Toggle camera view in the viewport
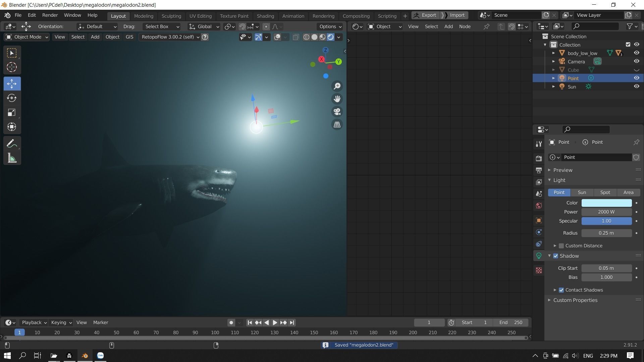 (337, 112)
